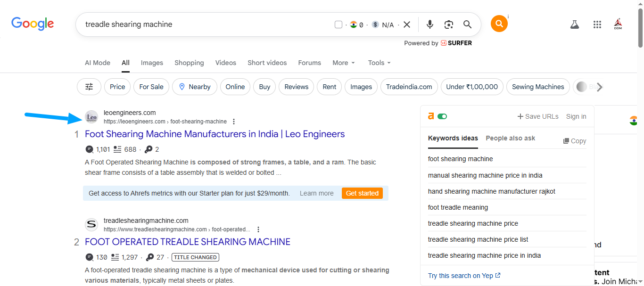Switch to the Images tab
Screen dimensions: 644x286
152,63
